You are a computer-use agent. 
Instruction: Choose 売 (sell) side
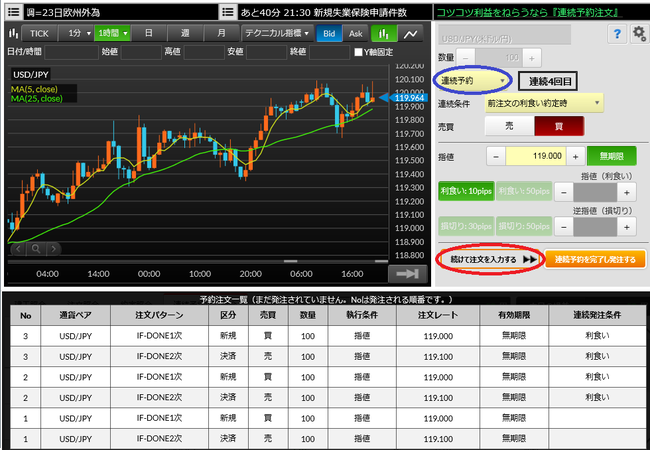[x=509, y=126]
